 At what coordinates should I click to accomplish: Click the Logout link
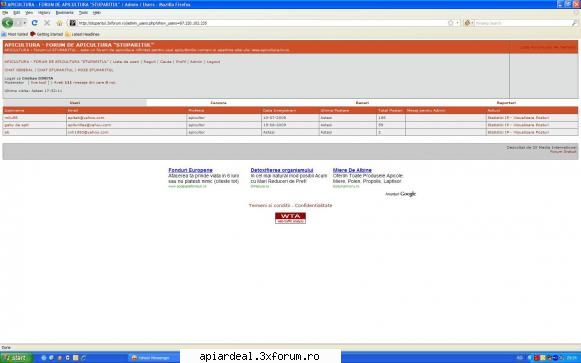pyautogui.click(x=213, y=62)
